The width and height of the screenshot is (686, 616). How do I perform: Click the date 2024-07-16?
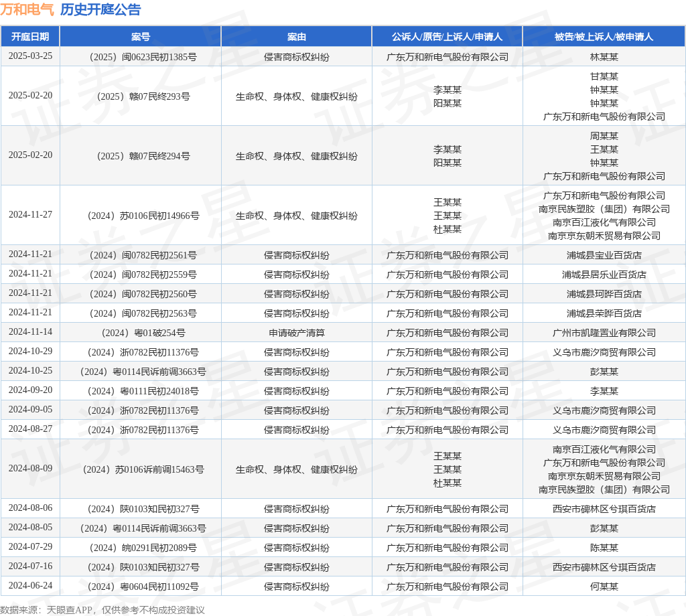[30, 566]
